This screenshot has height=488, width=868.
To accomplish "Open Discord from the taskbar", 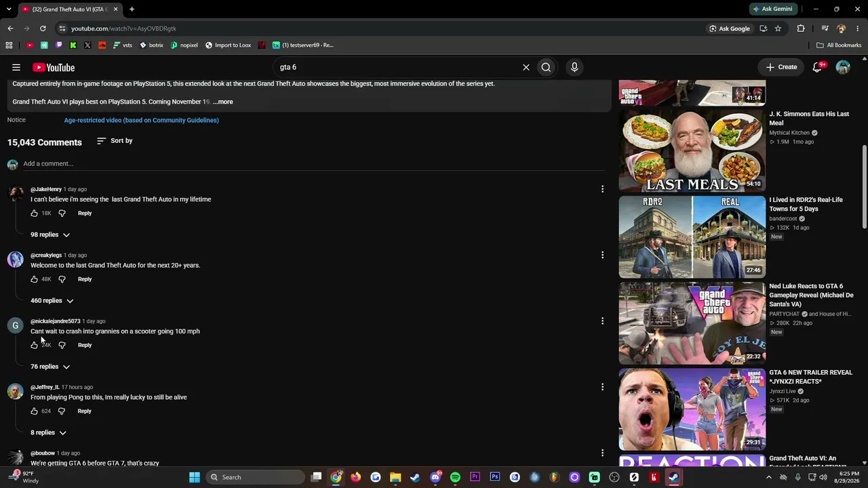I will point(435,477).
